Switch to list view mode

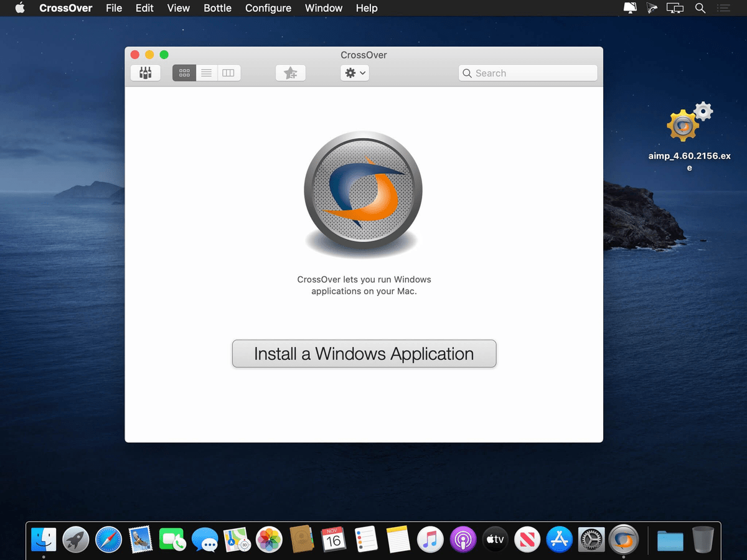(206, 73)
